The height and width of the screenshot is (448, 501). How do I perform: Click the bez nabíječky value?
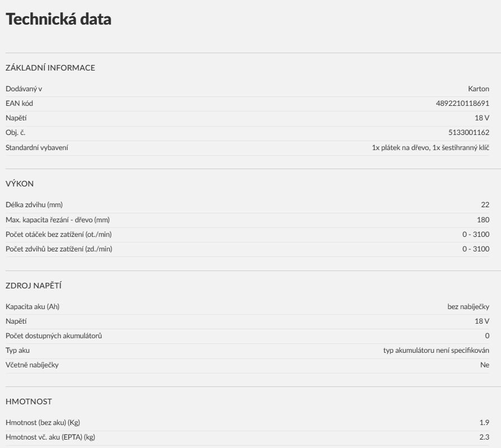pos(468,307)
